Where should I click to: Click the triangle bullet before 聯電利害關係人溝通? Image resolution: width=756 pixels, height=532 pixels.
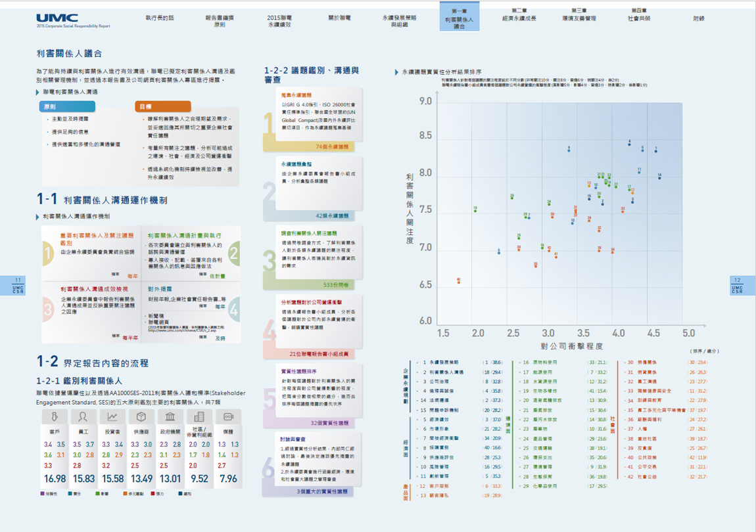pos(38,92)
